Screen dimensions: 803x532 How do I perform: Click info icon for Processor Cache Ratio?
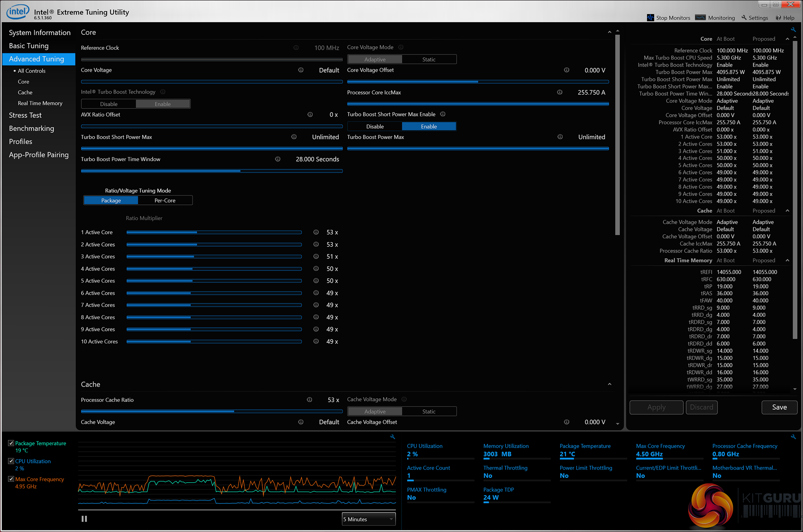click(309, 400)
